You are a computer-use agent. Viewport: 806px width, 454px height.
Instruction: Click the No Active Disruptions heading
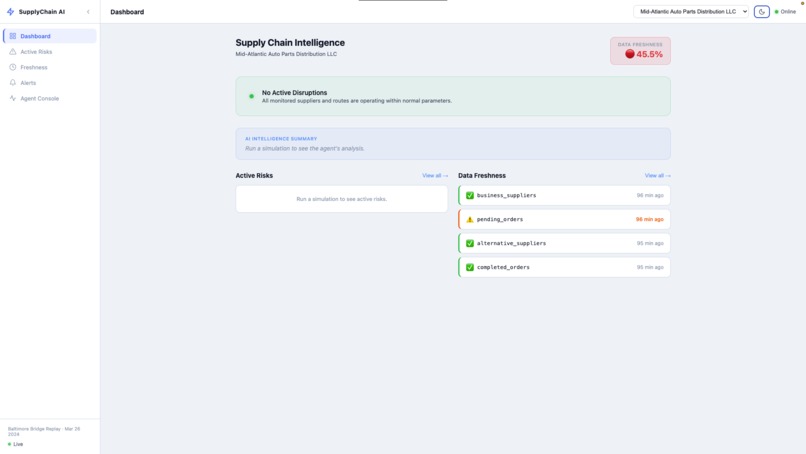[295, 93]
